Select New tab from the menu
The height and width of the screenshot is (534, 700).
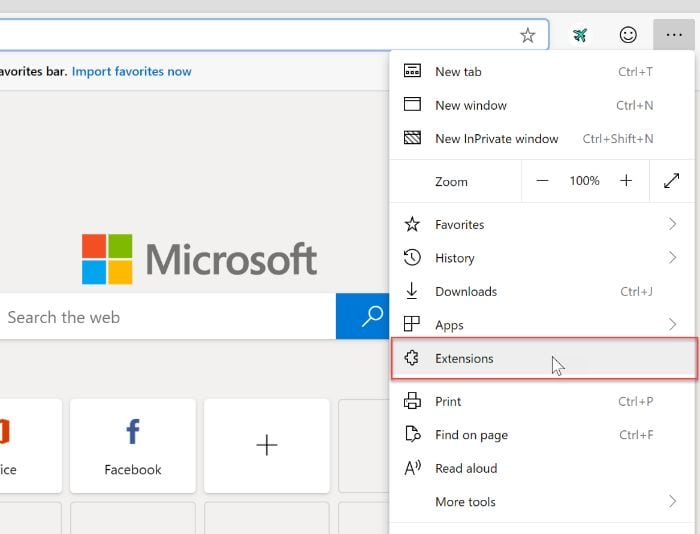[542, 71]
